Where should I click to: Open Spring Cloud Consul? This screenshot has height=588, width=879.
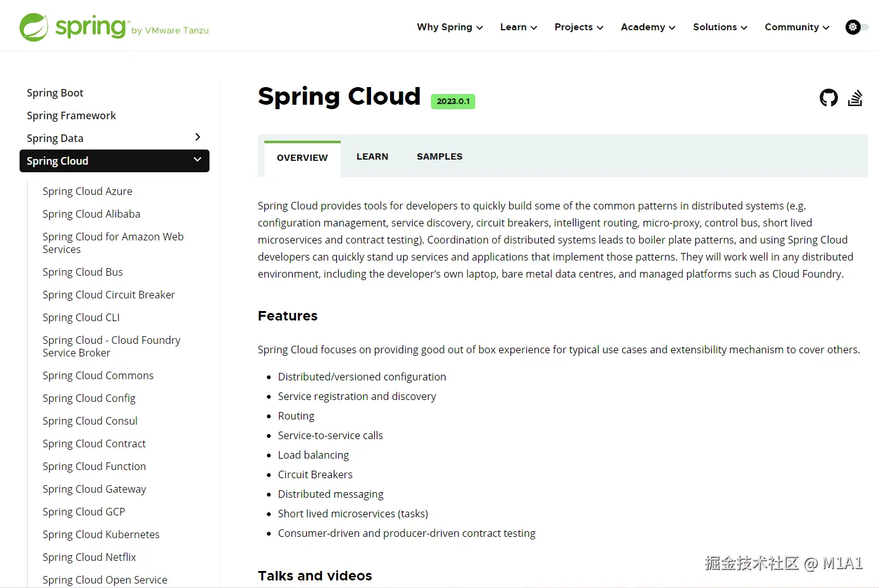90,421
